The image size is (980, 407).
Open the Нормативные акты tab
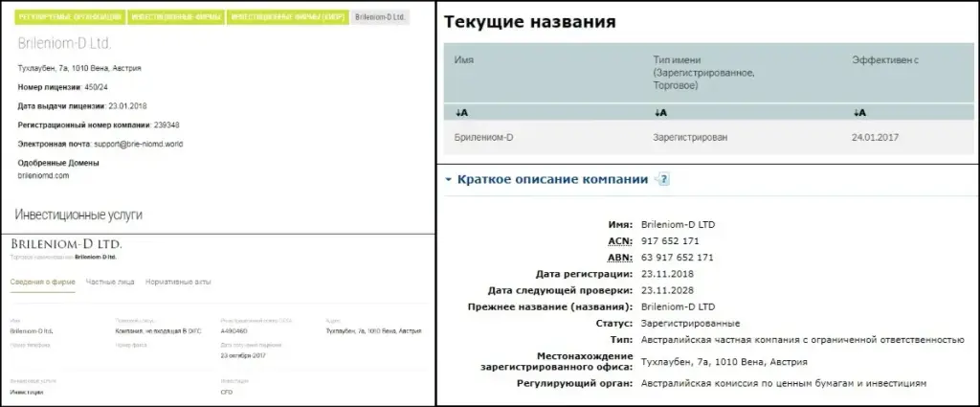pos(178,282)
